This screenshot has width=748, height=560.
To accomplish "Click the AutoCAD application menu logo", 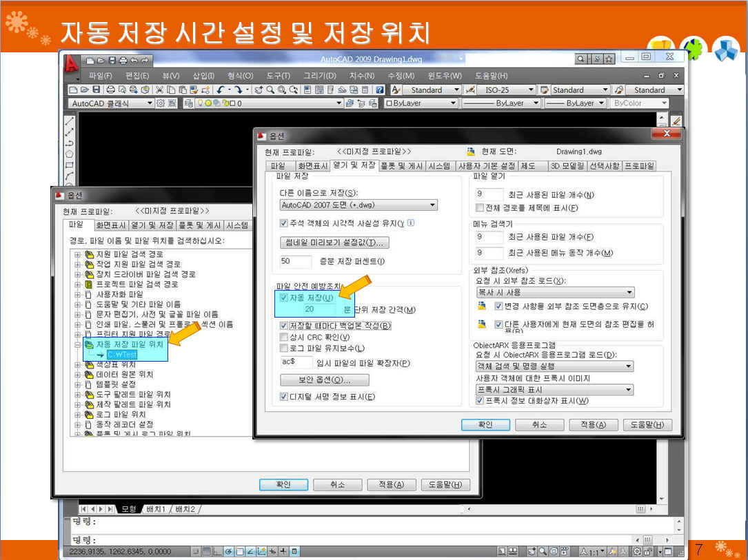I will pos(71,63).
